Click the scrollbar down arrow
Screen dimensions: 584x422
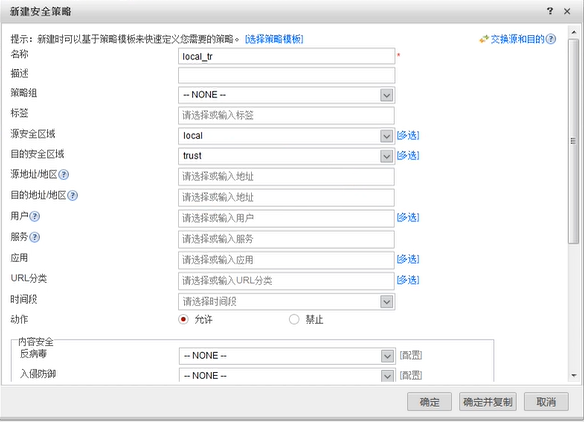click(574, 375)
